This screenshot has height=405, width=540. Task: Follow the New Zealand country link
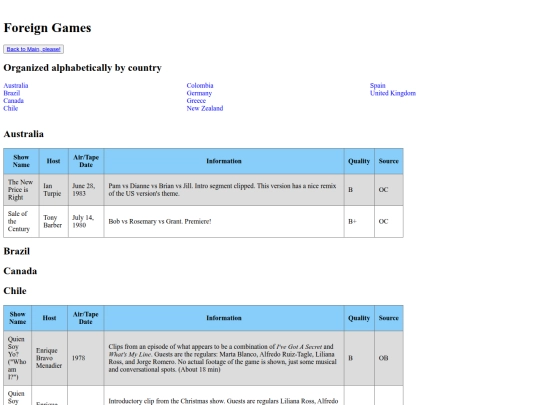(205, 108)
